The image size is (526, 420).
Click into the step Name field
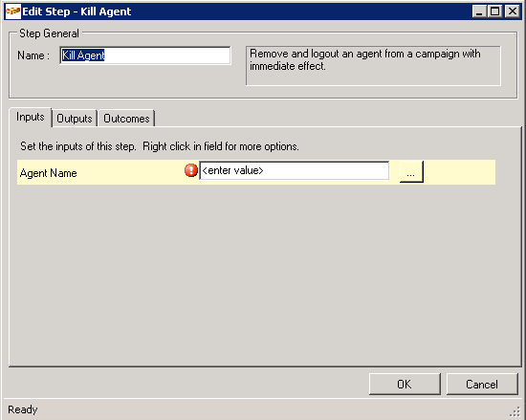[145, 55]
